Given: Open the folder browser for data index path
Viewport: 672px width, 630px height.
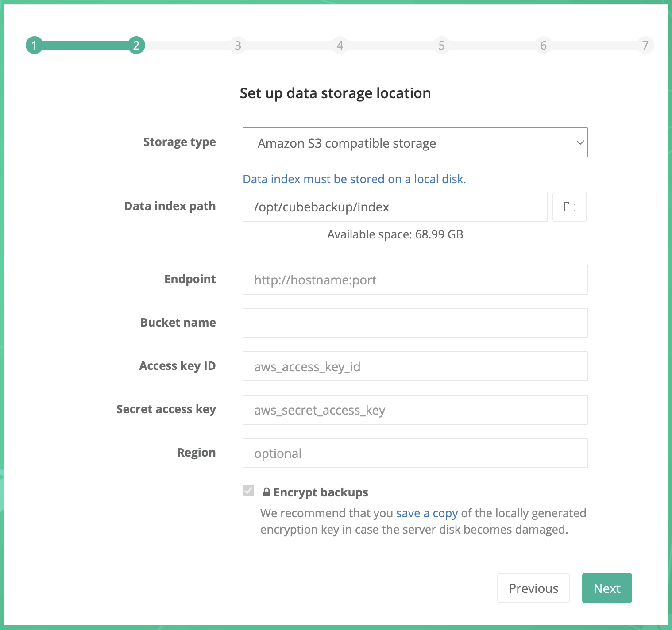Looking at the screenshot, I should tap(569, 207).
